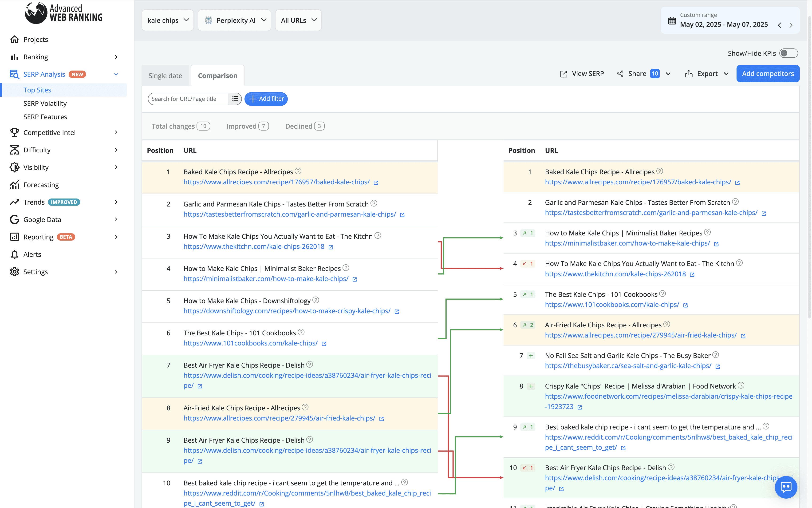Click the Add competitors button
Viewport: 812px width, 508px height.
tap(768, 74)
